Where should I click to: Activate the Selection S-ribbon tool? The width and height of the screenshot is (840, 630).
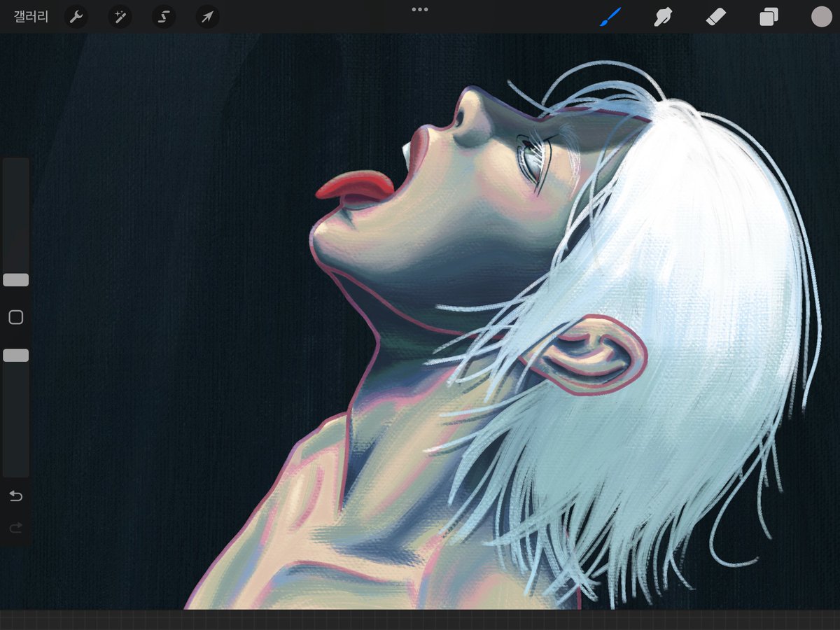tap(164, 17)
